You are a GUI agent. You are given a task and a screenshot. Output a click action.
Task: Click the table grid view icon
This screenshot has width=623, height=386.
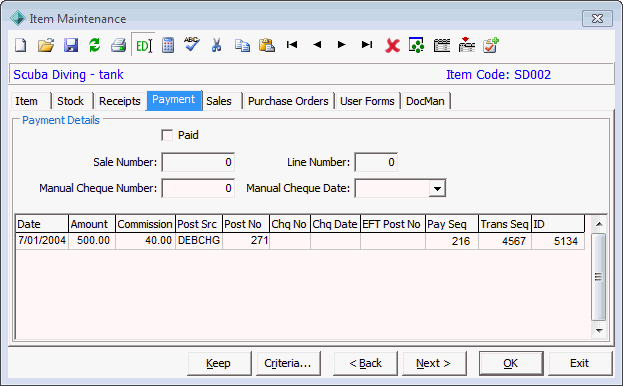(442, 45)
